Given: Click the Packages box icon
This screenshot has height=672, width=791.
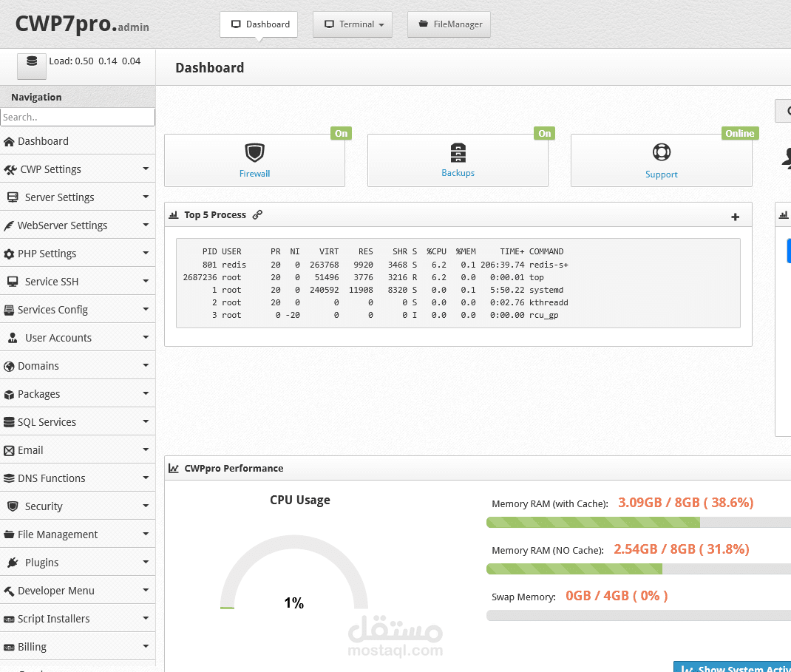Looking at the screenshot, I should point(9,395).
